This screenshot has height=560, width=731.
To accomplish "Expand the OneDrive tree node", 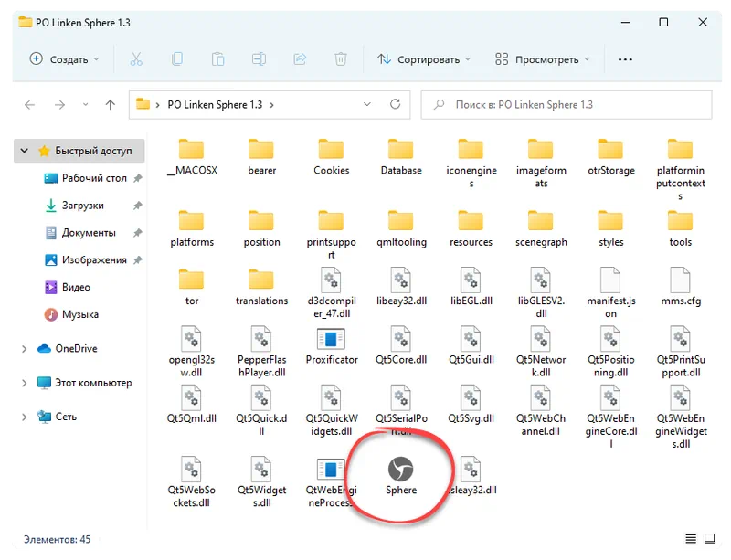I will point(25,349).
